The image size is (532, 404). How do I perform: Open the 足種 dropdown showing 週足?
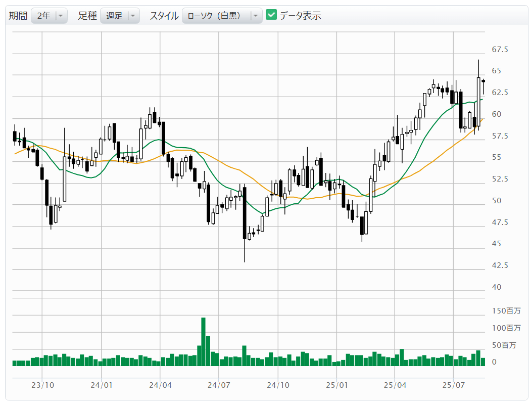[114, 16]
